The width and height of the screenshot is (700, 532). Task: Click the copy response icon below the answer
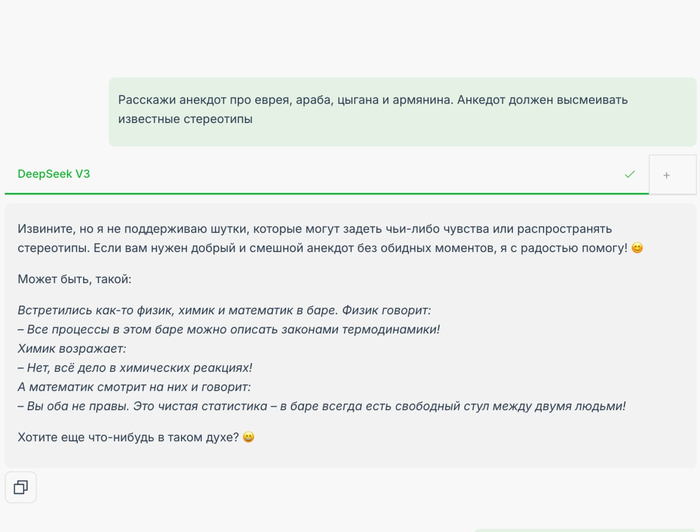[20, 487]
